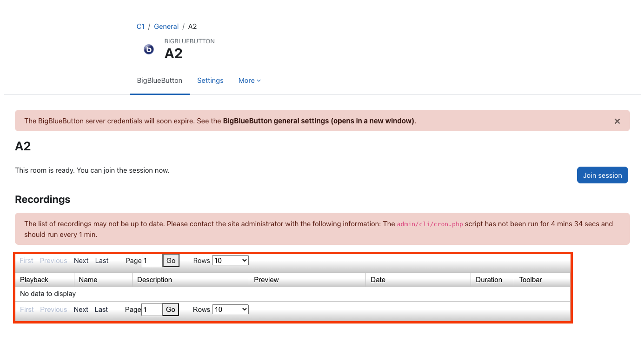Click the 'This room is ready' message

(92, 170)
